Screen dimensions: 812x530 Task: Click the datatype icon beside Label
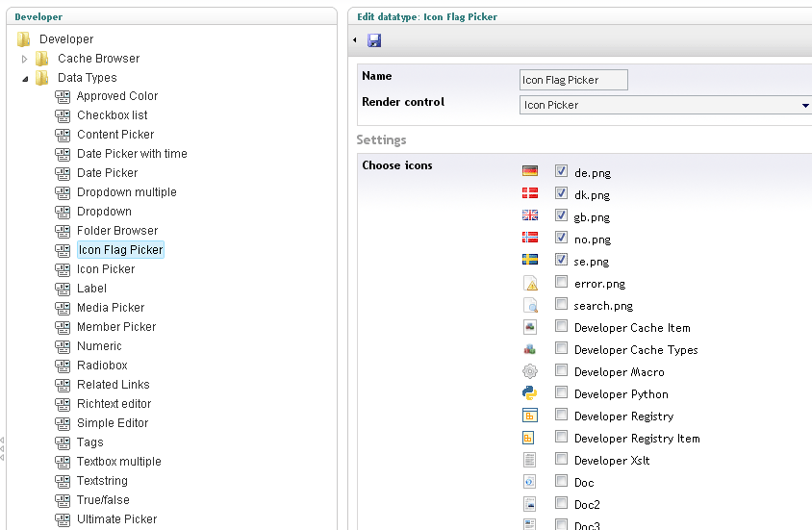63,289
